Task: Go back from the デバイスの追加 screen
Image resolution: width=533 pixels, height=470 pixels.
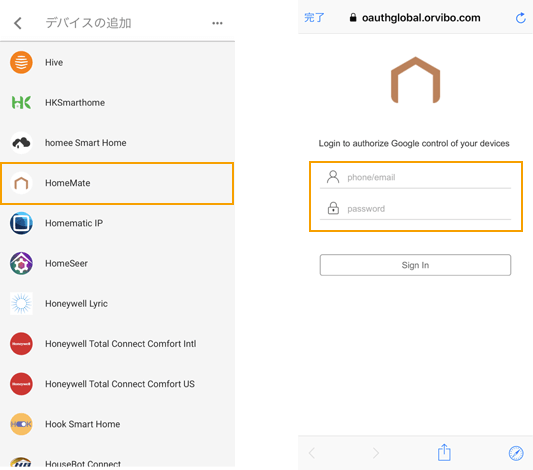Action: click(x=18, y=23)
